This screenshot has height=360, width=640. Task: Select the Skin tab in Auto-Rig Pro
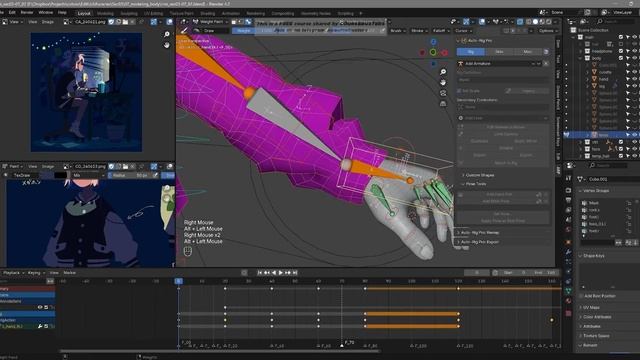pos(499,52)
